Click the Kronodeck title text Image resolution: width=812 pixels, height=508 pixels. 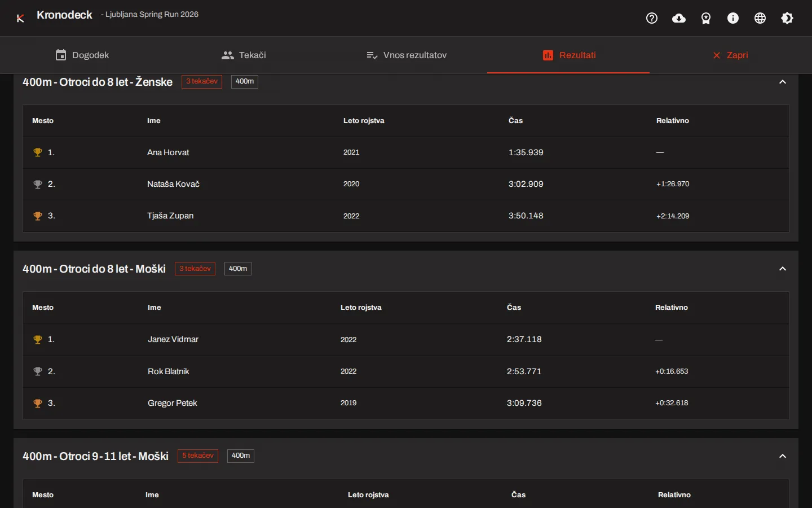(64, 15)
